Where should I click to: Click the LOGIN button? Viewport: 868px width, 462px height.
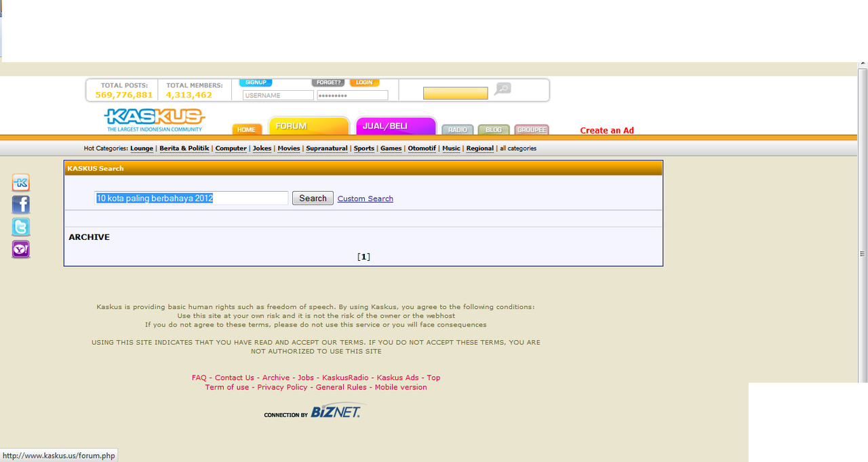[x=365, y=83]
